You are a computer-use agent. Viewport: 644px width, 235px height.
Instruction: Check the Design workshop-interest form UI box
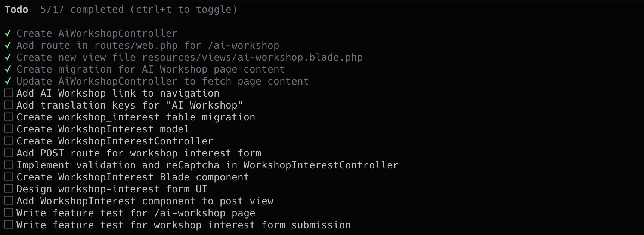[x=9, y=189]
